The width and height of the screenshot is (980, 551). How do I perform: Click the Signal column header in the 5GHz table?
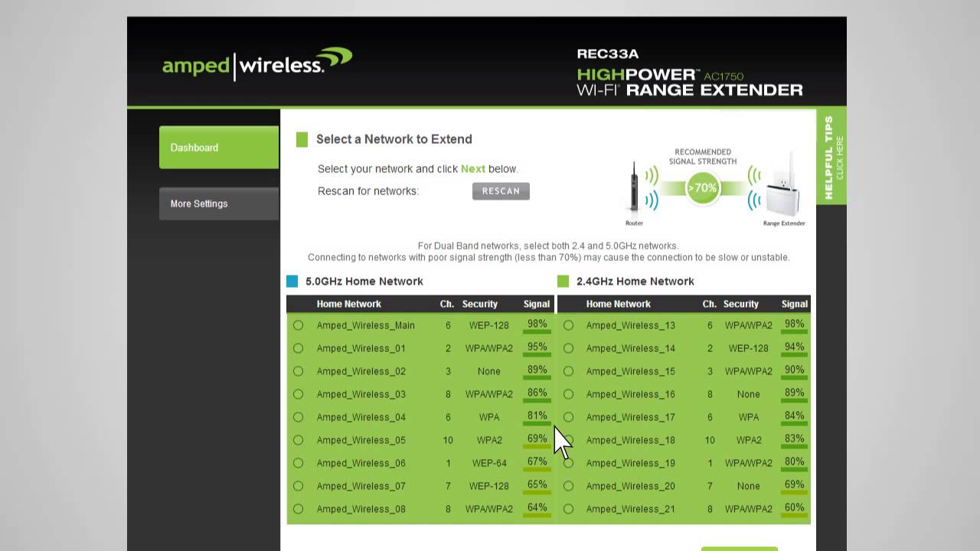click(536, 304)
